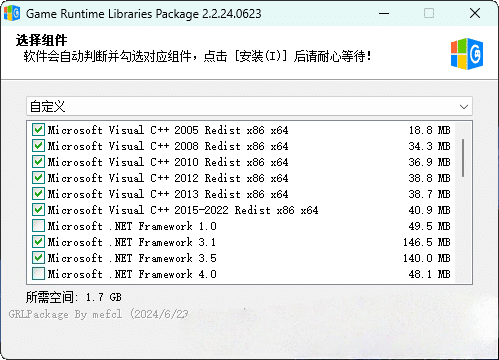Image resolution: width=499 pixels, height=360 pixels.
Task: Uncheck Visual C++ 2005 Redist checkbox
Action: coord(38,130)
